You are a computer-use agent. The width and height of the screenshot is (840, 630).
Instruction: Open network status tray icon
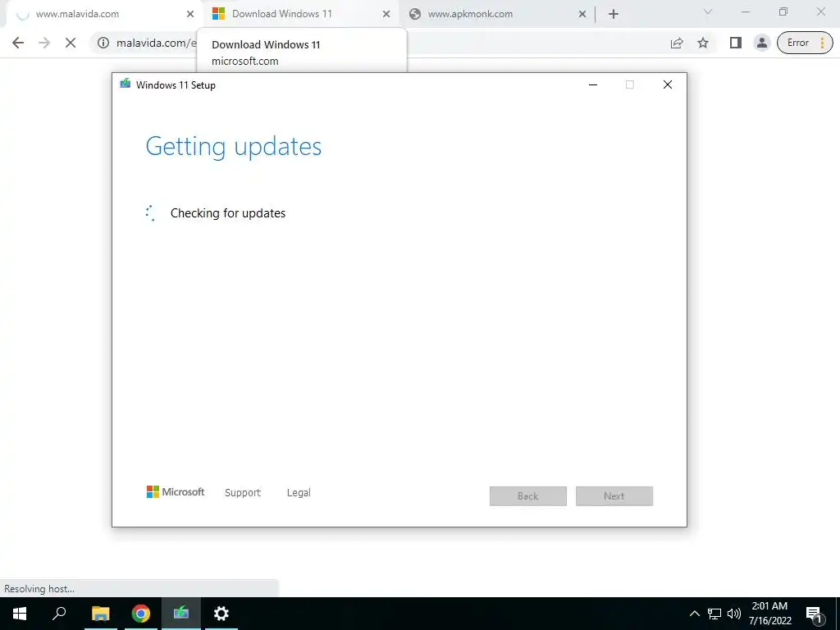(714, 614)
